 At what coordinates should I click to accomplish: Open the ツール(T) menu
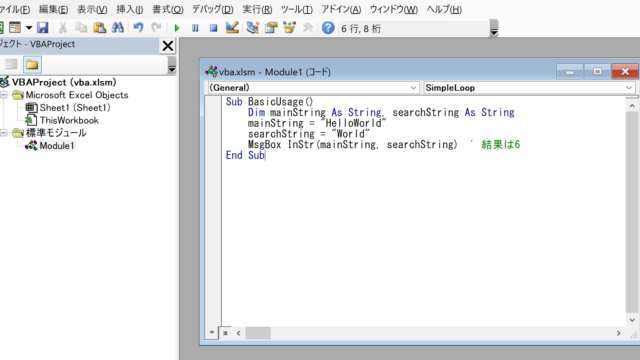(x=297, y=9)
